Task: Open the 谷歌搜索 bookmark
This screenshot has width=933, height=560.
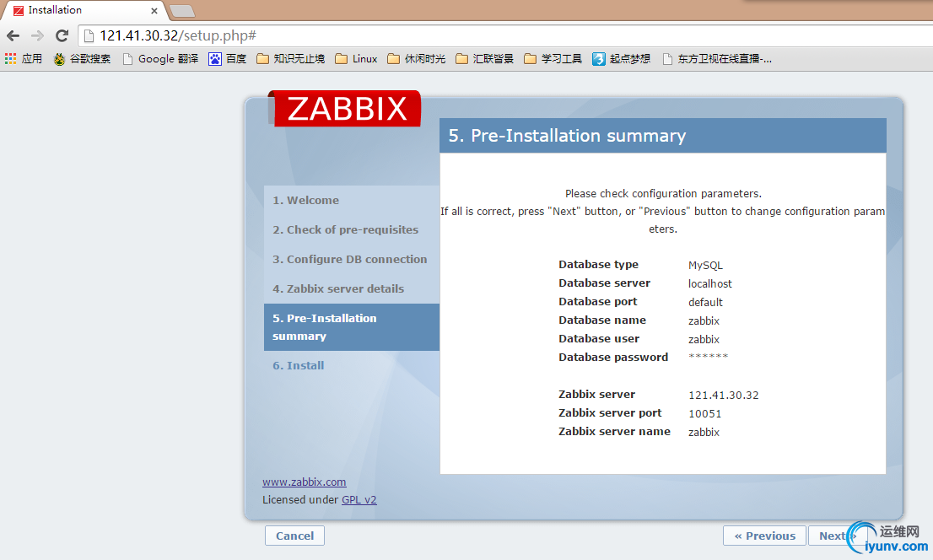Action: 82,59
